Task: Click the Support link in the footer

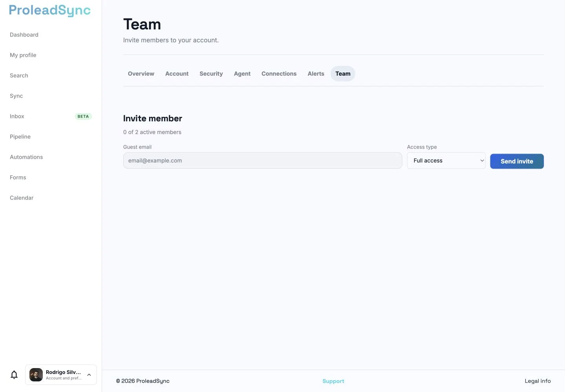Action: [x=333, y=381]
